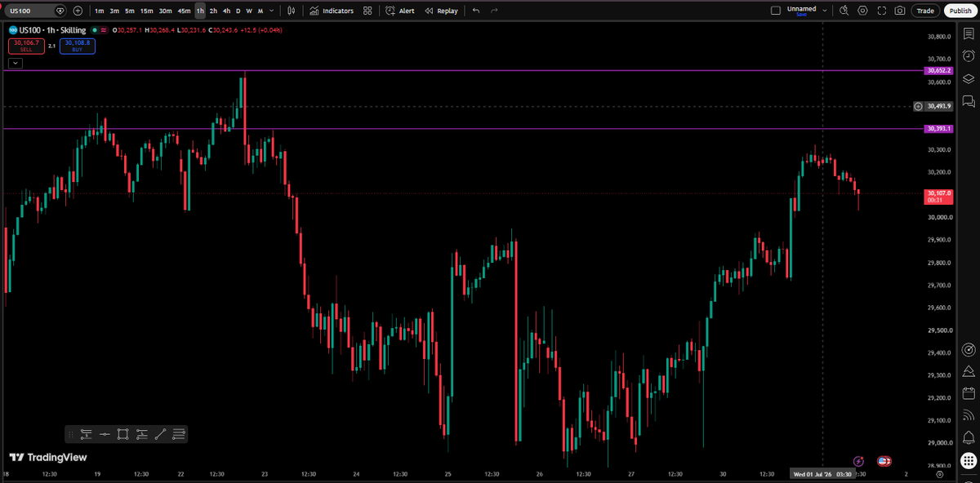This screenshot has height=483, width=980.
Task: Redo the chart action
Action: click(494, 11)
